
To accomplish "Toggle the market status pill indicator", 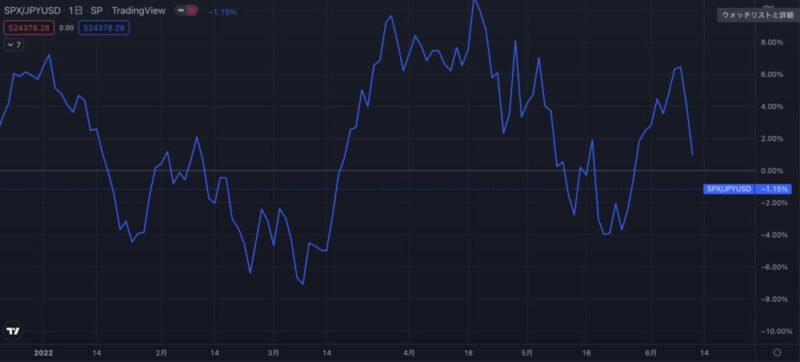I will pos(186,11).
